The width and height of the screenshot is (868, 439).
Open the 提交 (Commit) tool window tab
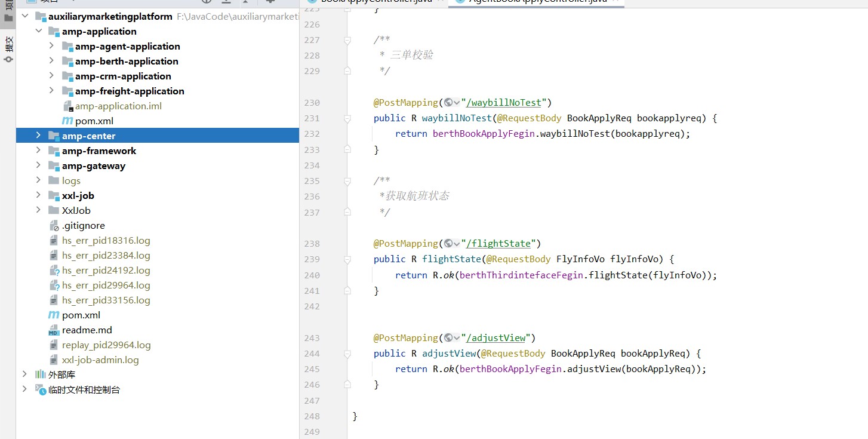click(8, 50)
